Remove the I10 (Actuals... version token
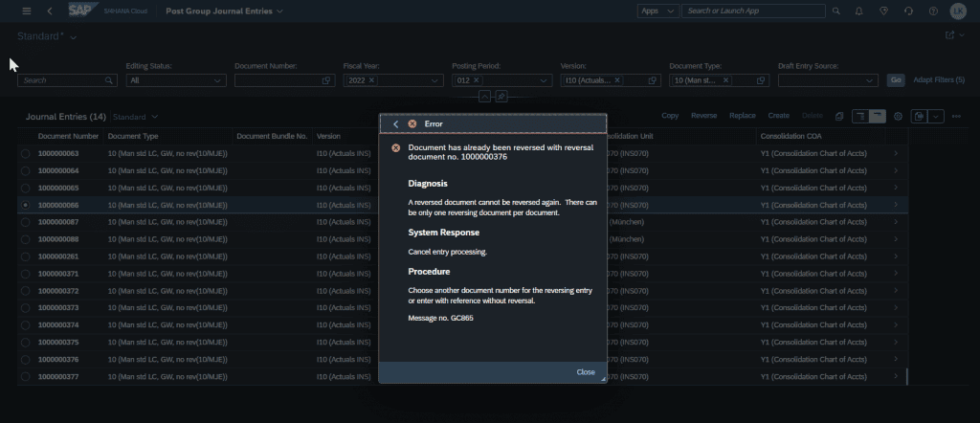Viewport: 980px width, 423px height. point(617,80)
